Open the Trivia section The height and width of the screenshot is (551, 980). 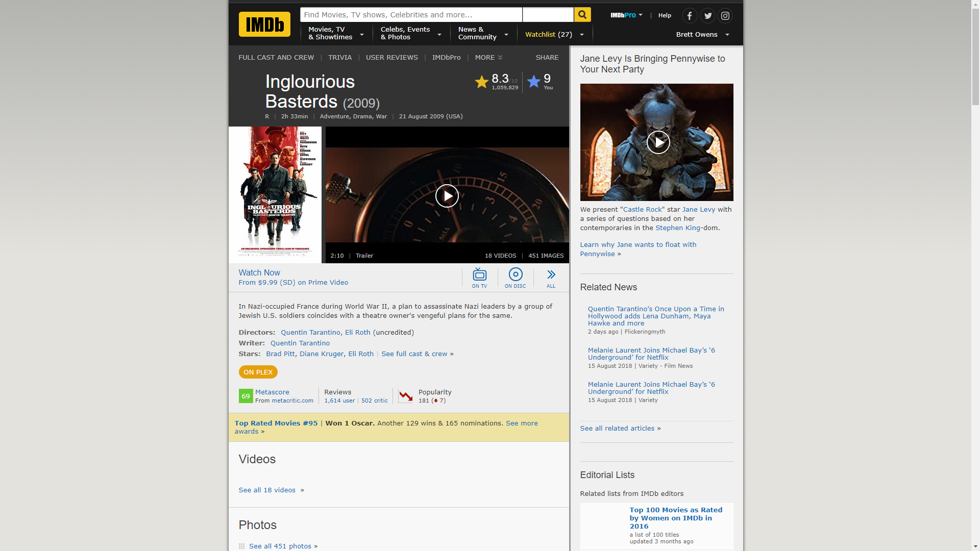click(340, 58)
